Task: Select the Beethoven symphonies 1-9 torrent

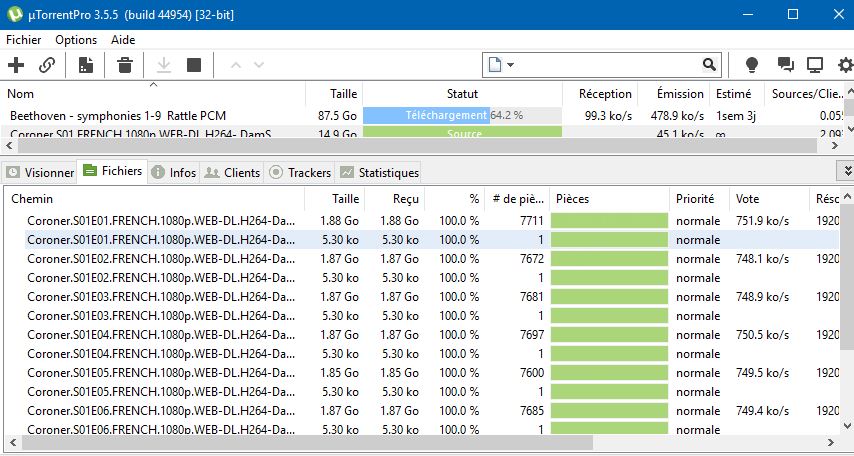Action: (x=120, y=115)
